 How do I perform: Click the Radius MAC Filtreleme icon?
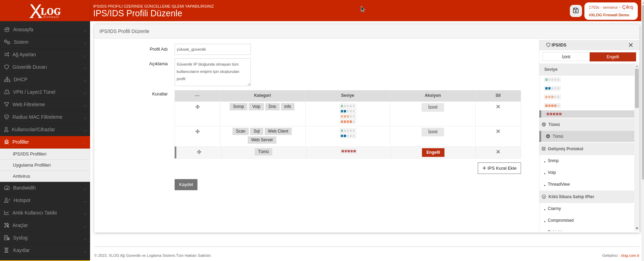(7, 117)
